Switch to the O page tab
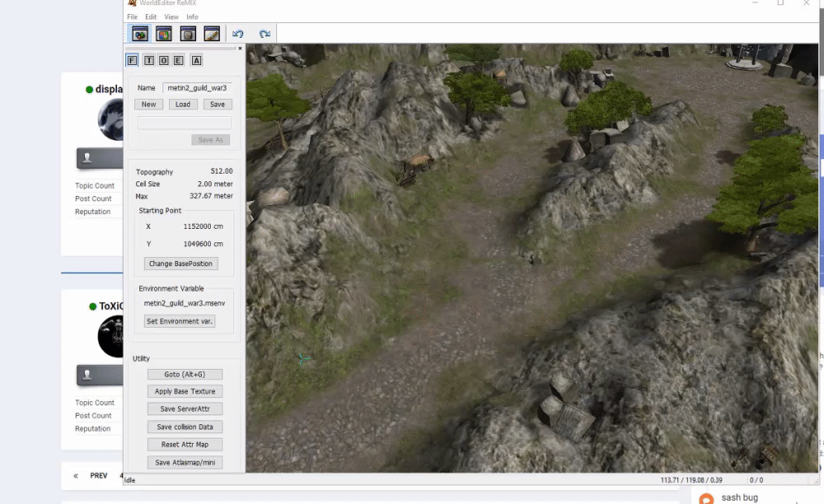Screen dimensions: 824x504 tap(164, 60)
